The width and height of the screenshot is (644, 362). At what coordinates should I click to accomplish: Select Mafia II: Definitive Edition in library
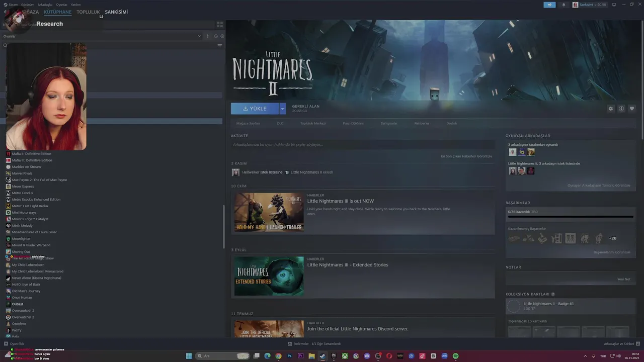(x=32, y=154)
